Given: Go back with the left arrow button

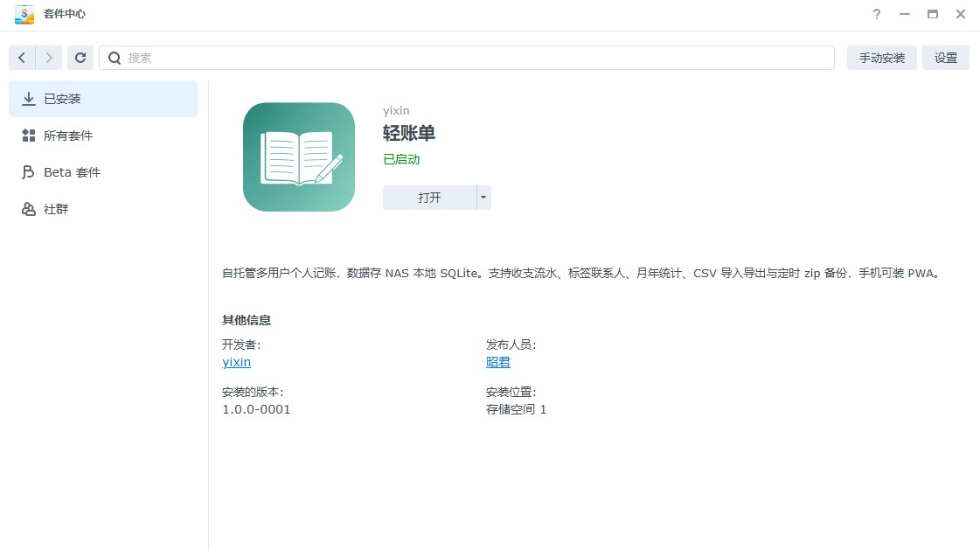Looking at the screenshot, I should click(22, 58).
